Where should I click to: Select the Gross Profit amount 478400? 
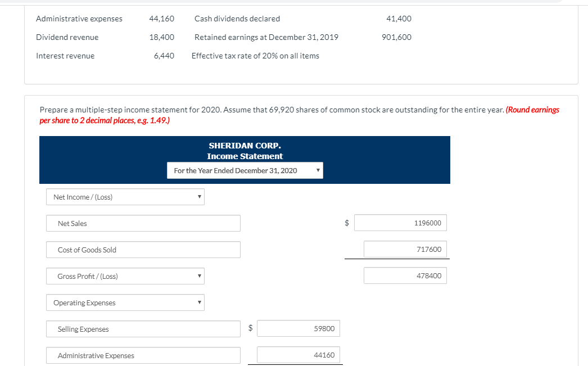click(405, 275)
